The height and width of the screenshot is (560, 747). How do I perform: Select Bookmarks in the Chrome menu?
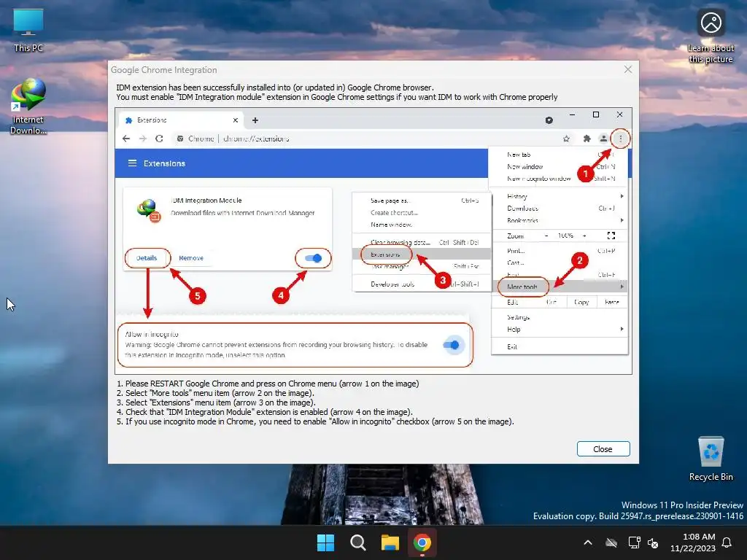point(560,220)
